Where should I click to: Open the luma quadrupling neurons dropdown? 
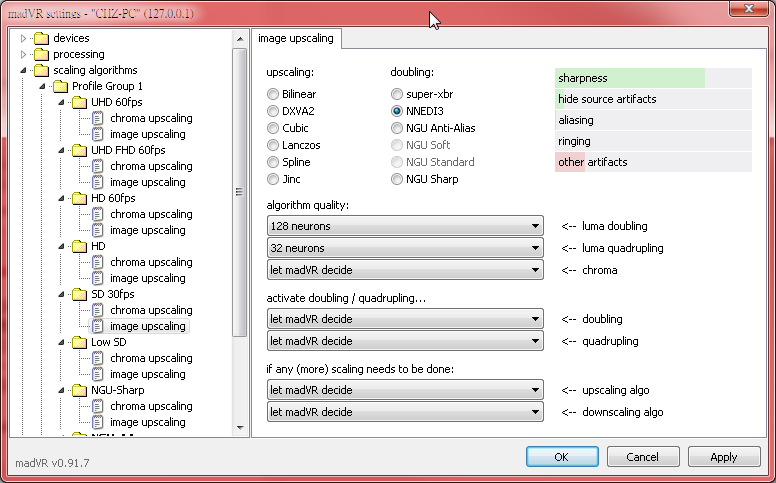click(405, 248)
